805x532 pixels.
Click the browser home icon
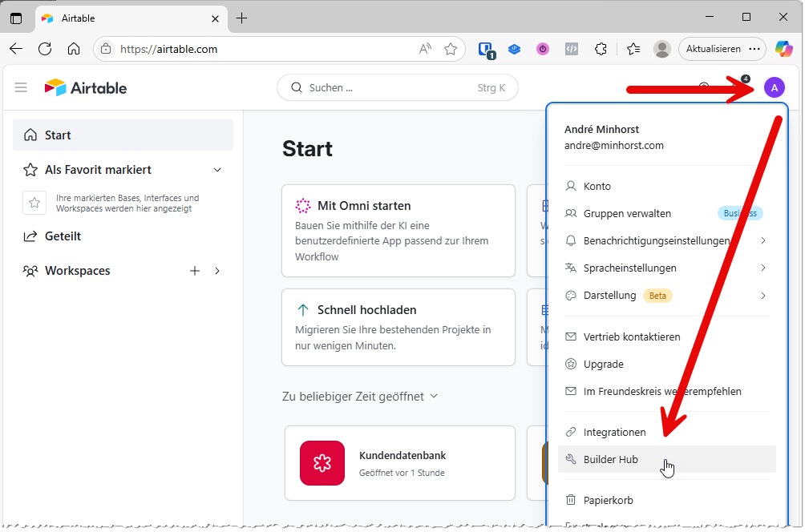click(x=74, y=49)
